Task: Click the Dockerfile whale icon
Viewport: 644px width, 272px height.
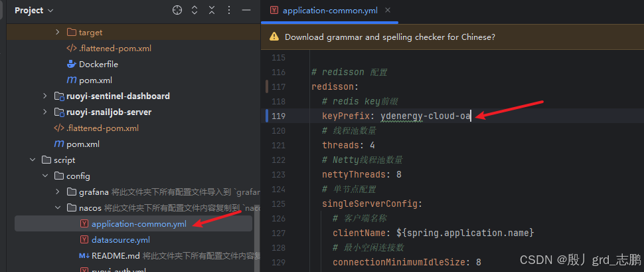Action: (72, 65)
